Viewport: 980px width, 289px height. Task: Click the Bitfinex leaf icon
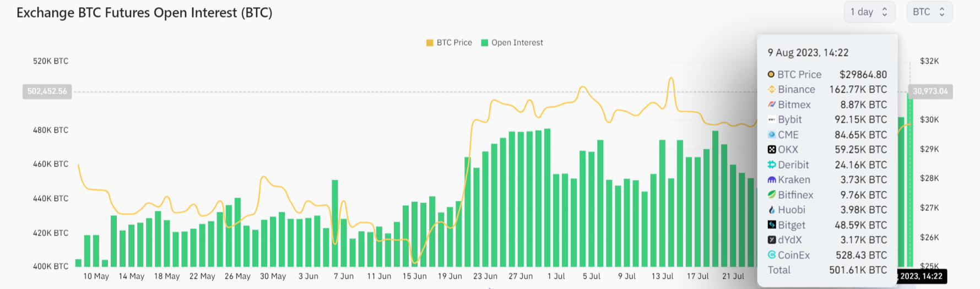click(772, 195)
